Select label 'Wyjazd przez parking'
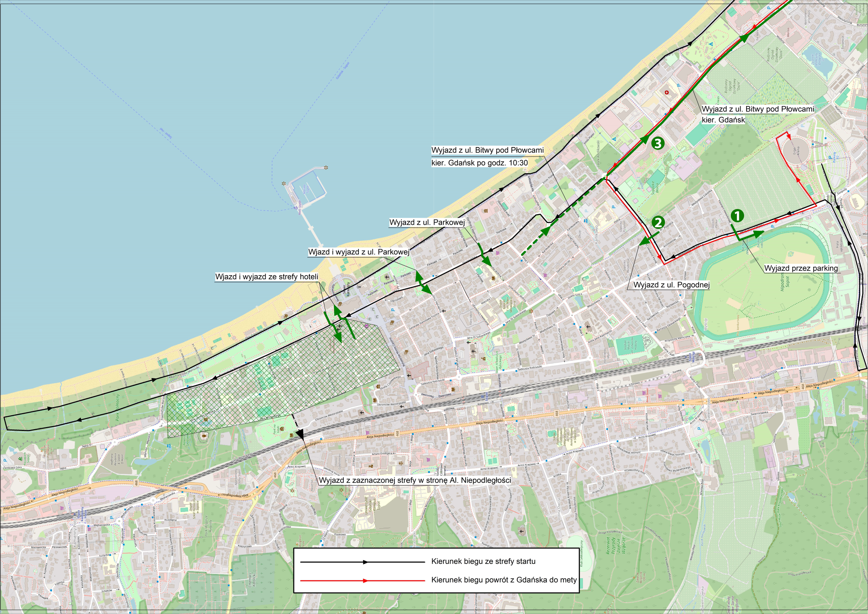 801,268
